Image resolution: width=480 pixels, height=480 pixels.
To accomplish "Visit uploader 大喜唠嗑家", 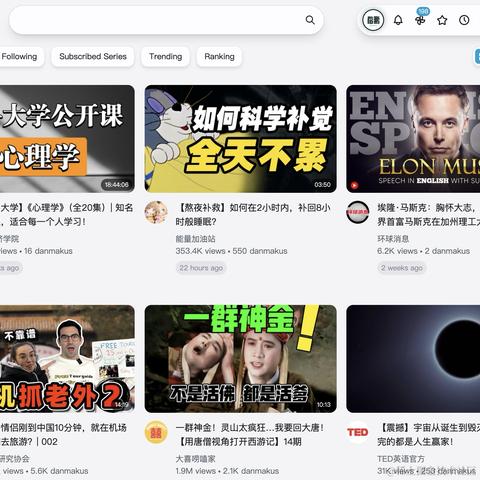I will (195, 459).
